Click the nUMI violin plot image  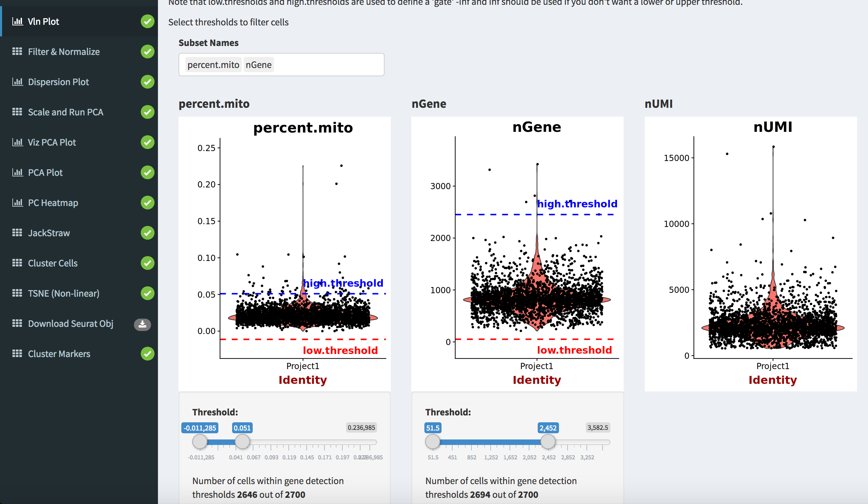[x=750, y=254]
